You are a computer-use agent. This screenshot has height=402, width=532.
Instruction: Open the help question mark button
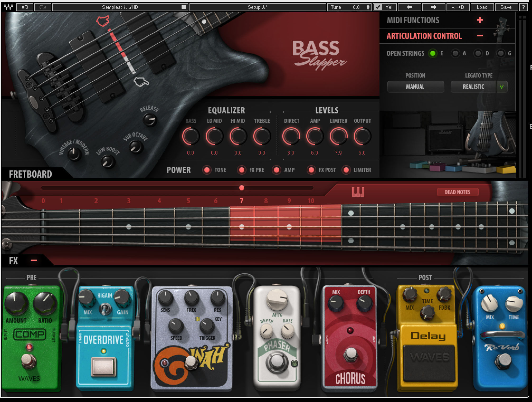(x=523, y=7)
